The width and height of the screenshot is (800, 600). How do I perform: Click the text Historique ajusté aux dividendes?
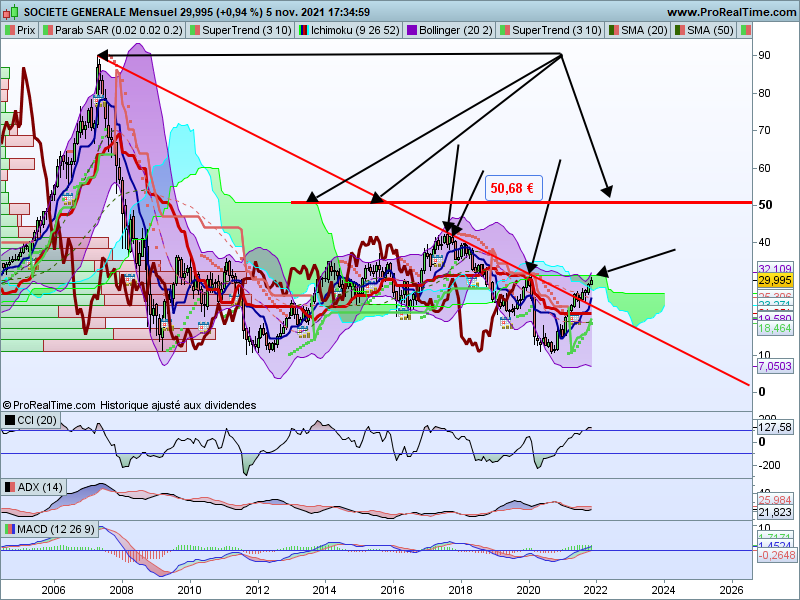tap(178, 405)
